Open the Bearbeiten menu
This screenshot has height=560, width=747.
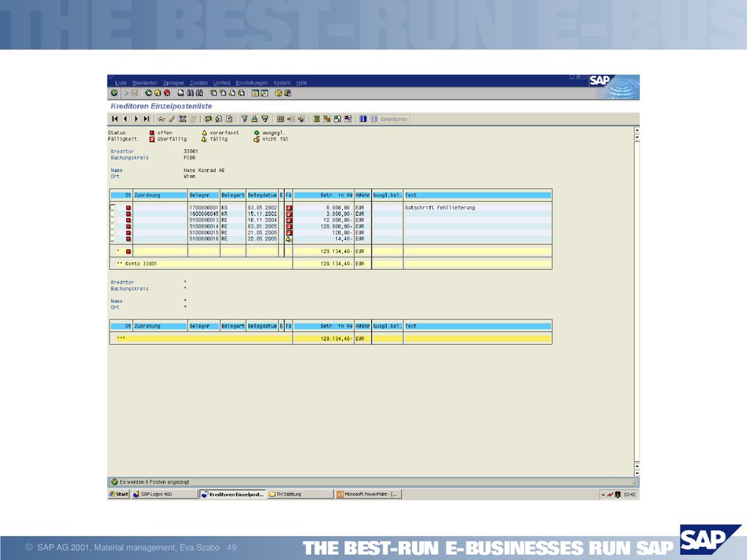pos(145,83)
